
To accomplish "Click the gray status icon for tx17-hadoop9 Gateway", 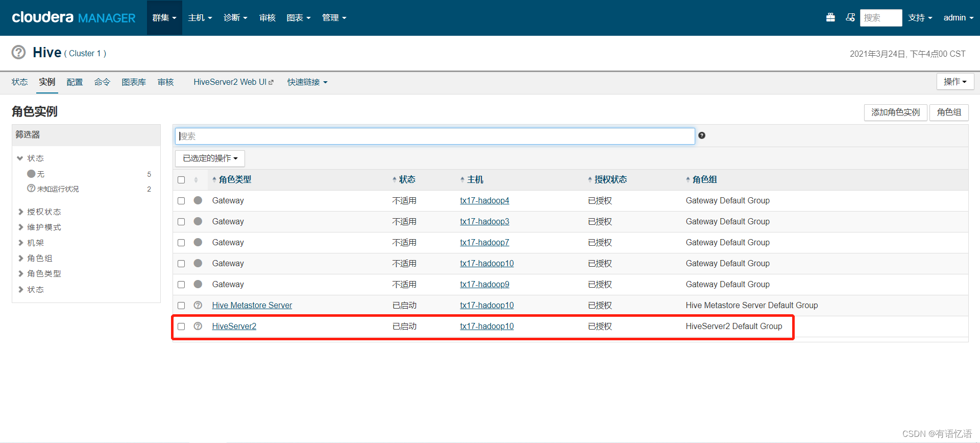I will pos(198,284).
